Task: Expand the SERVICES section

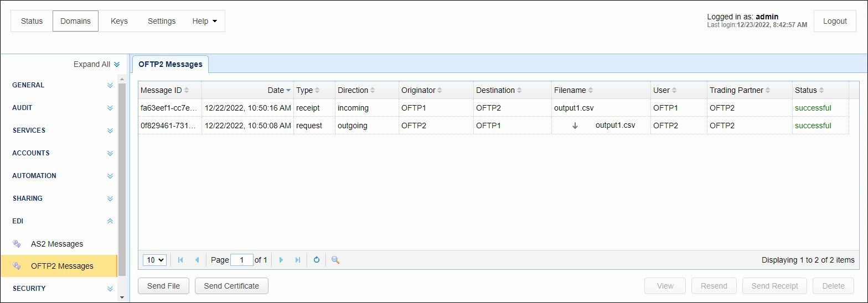Action: [110, 130]
